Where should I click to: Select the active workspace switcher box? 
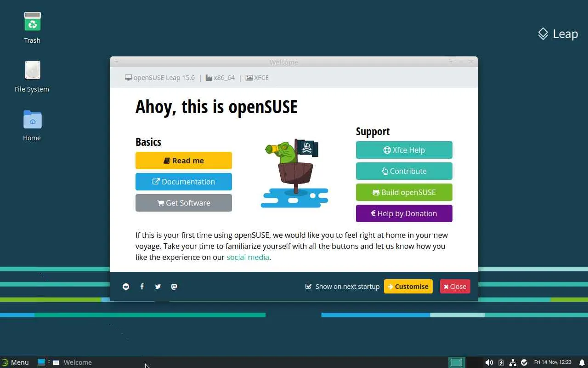(x=457, y=362)
